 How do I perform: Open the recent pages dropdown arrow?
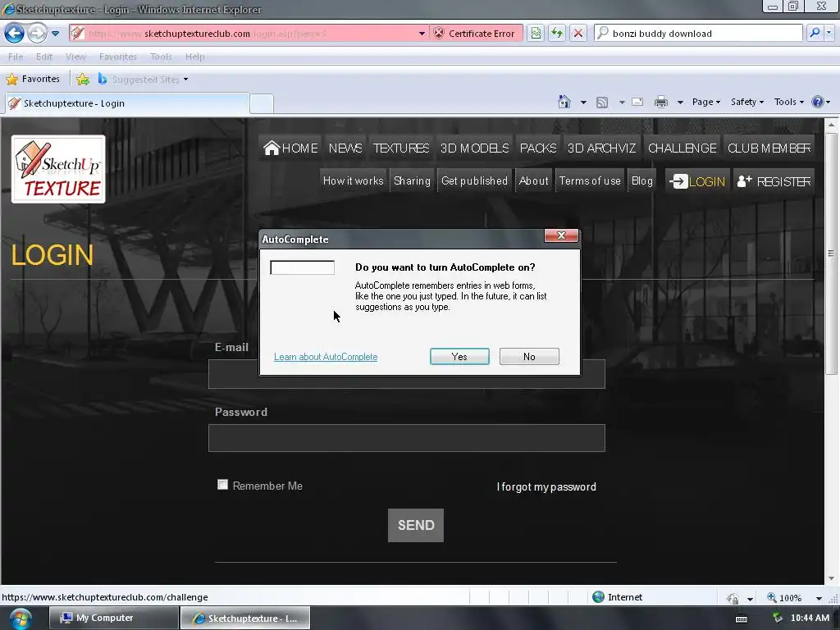pos(55,33)
